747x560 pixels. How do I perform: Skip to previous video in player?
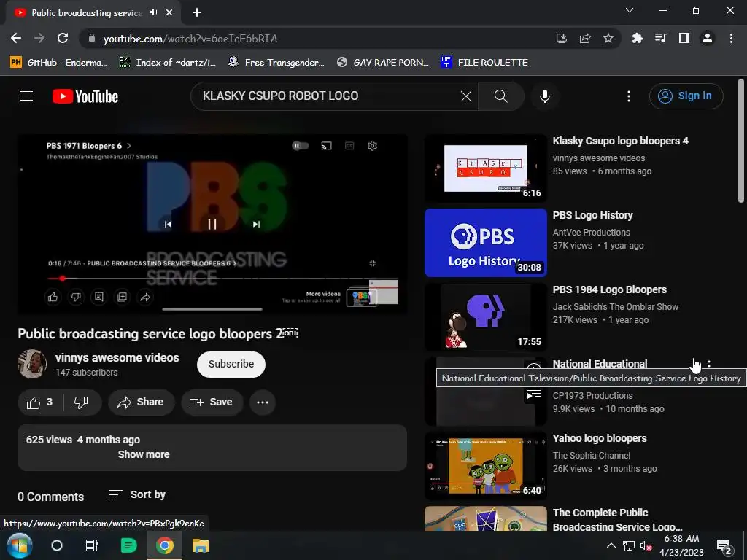[x=168, y=224]
